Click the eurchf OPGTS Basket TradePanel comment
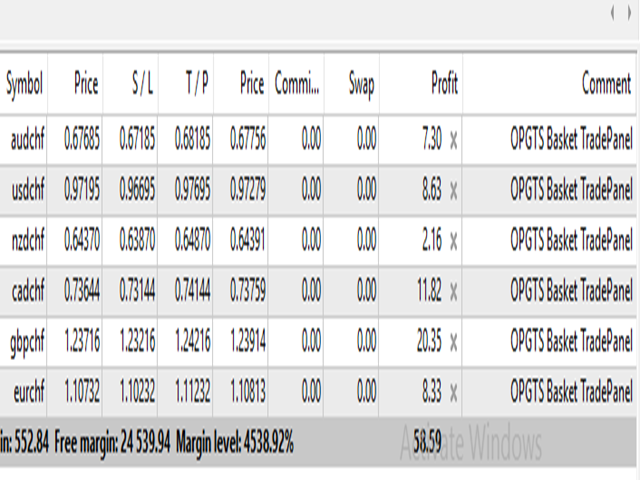640x480 pixels. 571,391
